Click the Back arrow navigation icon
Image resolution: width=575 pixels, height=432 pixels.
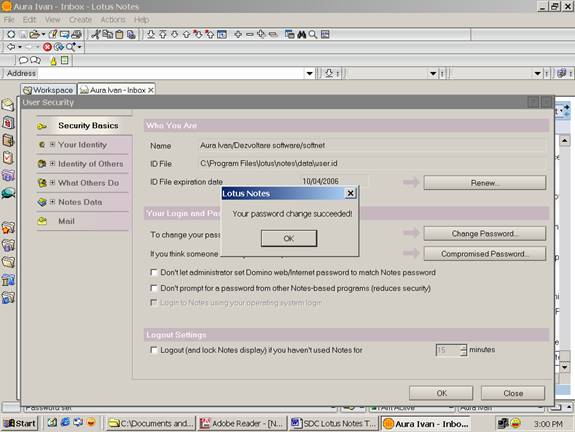[11, 47]
